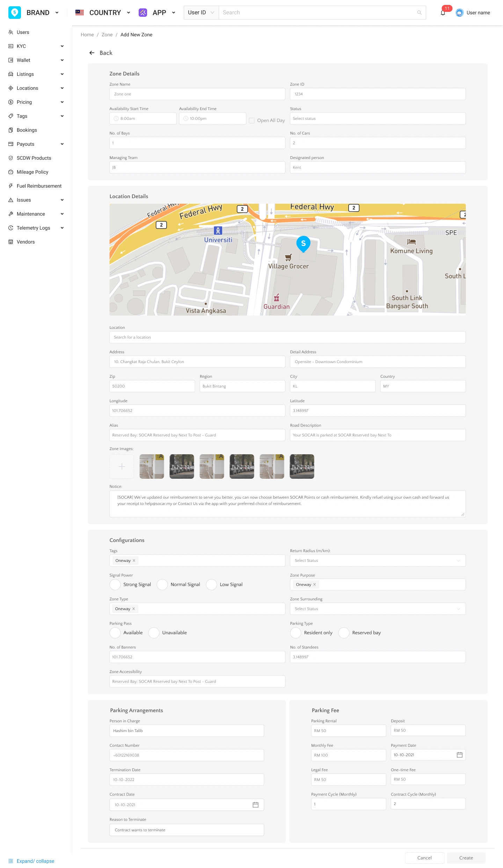The height and width of the screenshot is (868, 503).
Task: Click the Notice text area
Action: click(287, 504)
